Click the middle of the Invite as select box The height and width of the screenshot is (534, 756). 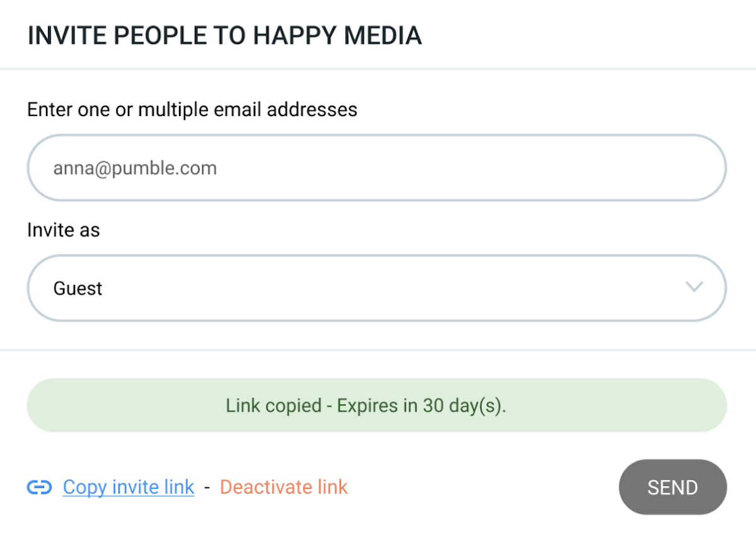[x=377, y=288]
